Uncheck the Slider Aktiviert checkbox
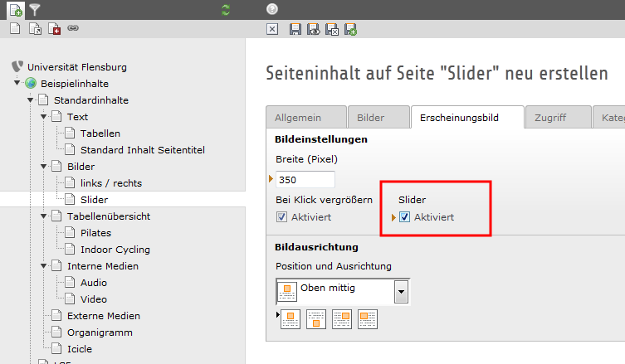Viewport: 625px width, 364px height. coord(404,217)
